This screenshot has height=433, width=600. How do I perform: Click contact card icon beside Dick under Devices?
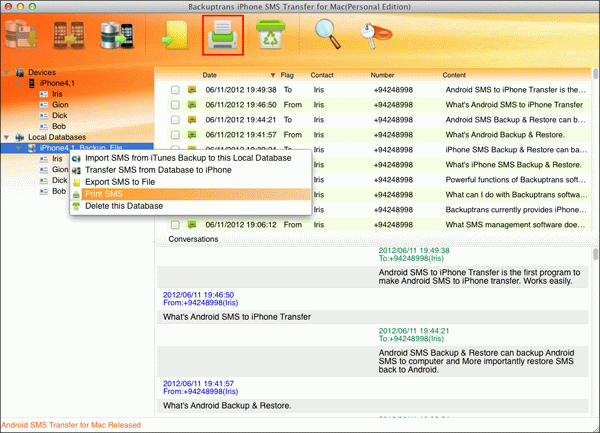pos(44,116)
